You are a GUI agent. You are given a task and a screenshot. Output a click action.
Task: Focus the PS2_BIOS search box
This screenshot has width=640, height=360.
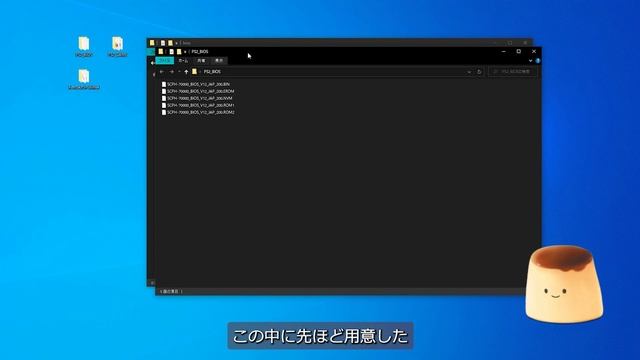[513, 71]
